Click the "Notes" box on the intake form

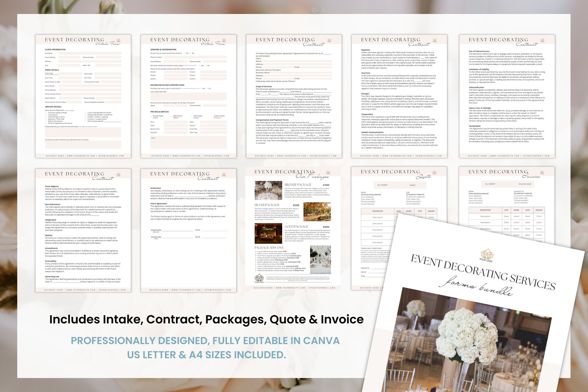click(189, 142)
